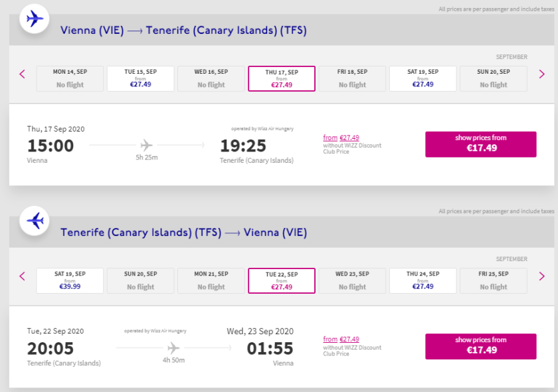Select Tue 15 Sep outbound date
Screen dimensions: 558x392
click(140, 78)
